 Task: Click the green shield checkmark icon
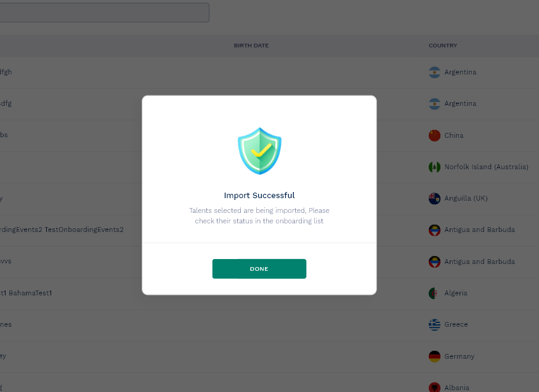[259, 151]
